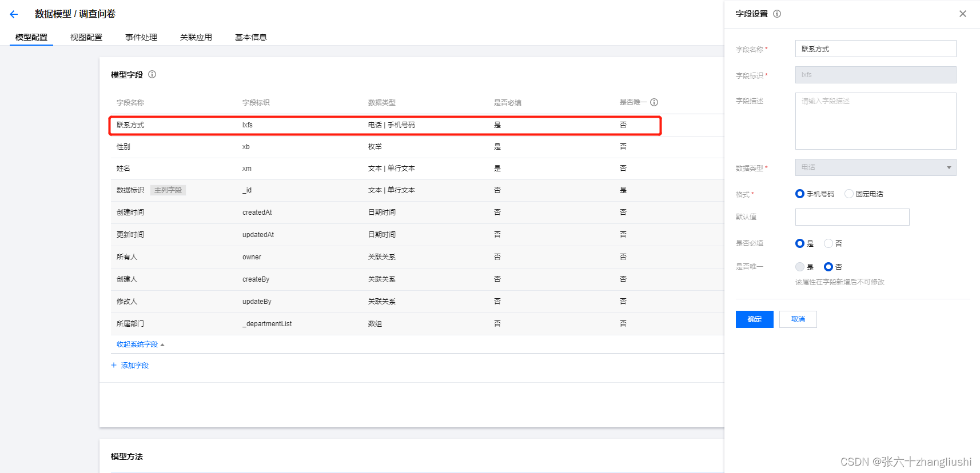
Task: Click the back arrow icon
Action: (x=14, y=14)
